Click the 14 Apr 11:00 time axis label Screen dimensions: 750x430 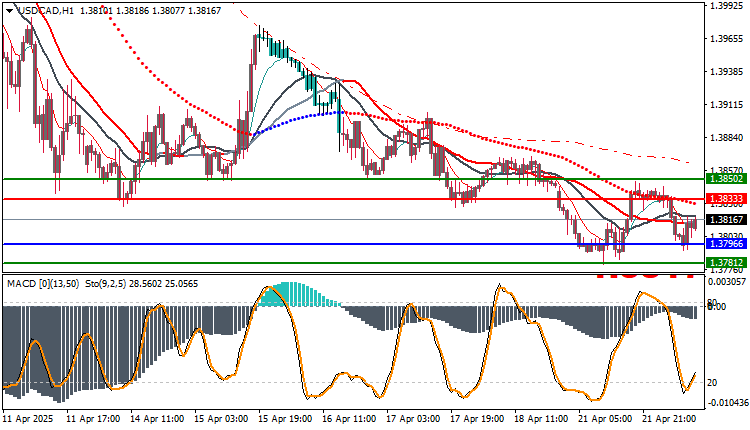click(x=157, y=419)
